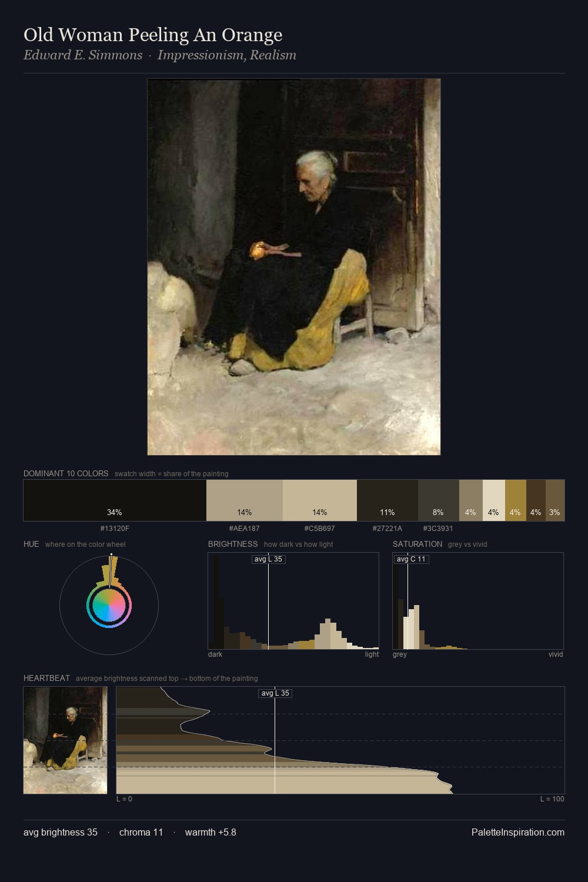
Task: Click the hue color wheel
Action: coord(109,605)
